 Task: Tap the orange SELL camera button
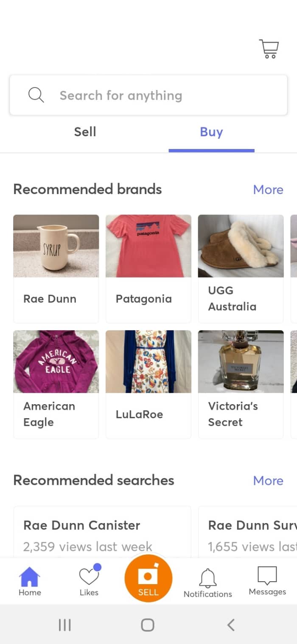click(x=148, y=578)
